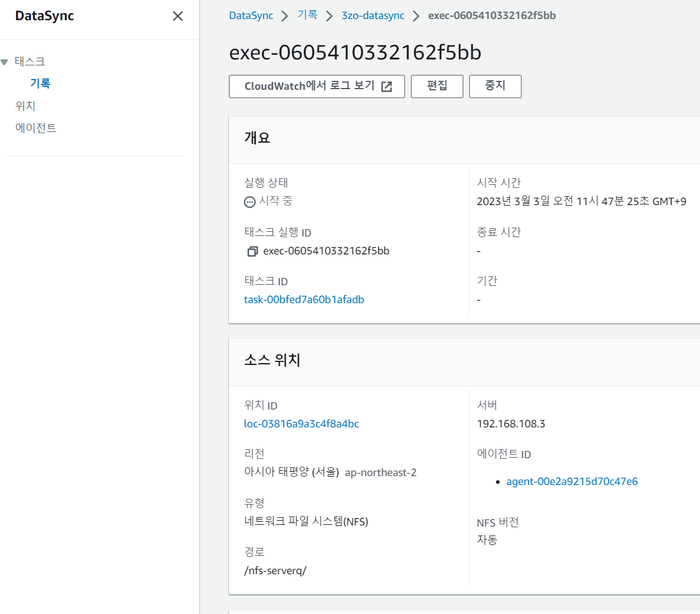Image resolution: width=700 pixels, height=614 pixels.
Task: Select 기록 in the sidebar
Action: point(40,83)
